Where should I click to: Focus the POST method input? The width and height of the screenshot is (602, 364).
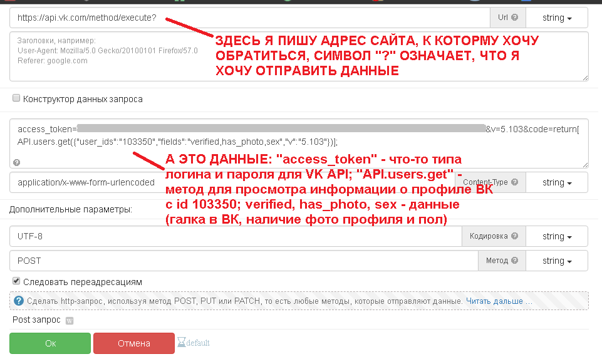coord(244,261)
